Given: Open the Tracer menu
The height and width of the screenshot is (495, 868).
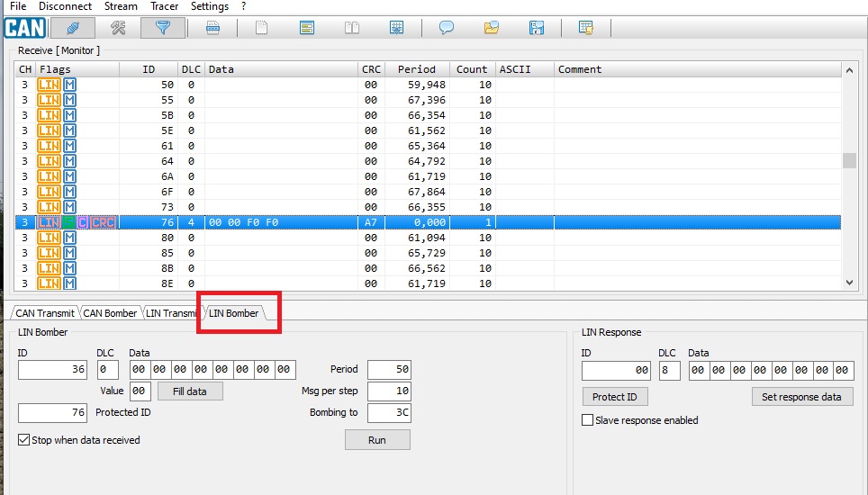Looking at the screenshot, I should coord(164,6).
